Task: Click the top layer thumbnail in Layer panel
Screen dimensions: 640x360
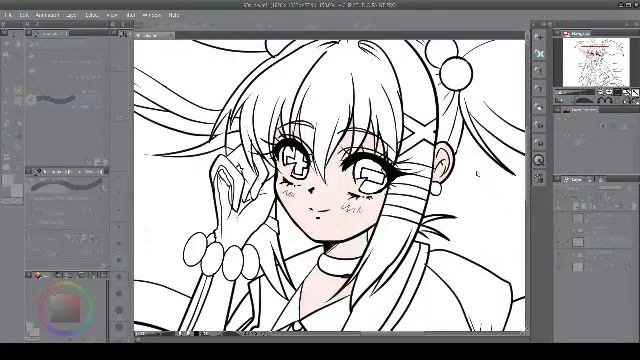Action: pos(578,218)
